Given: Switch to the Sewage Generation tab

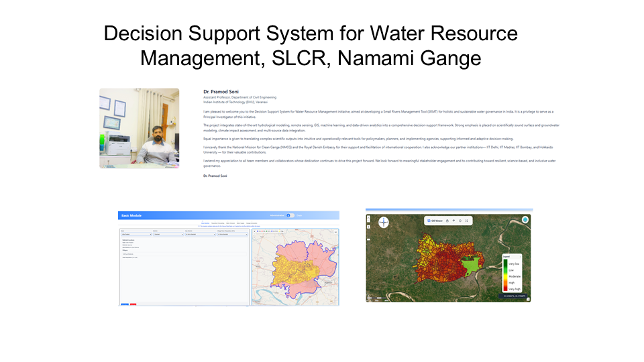Looking at the screenshot, I should point(252,223).
